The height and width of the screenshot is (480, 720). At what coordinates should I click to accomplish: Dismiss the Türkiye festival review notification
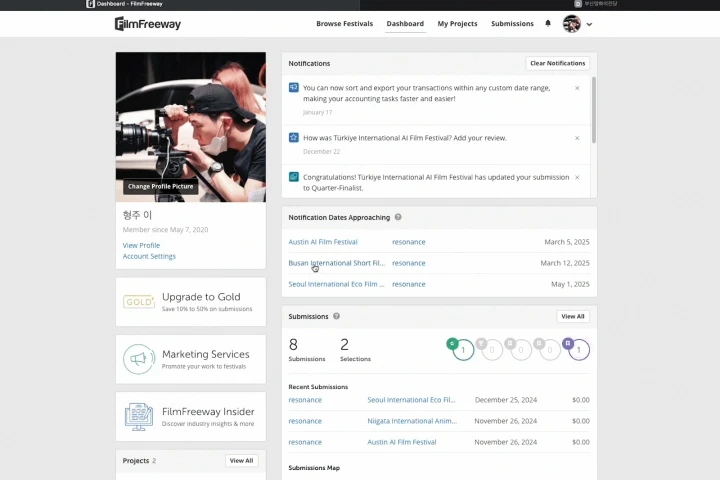(577, 138)
